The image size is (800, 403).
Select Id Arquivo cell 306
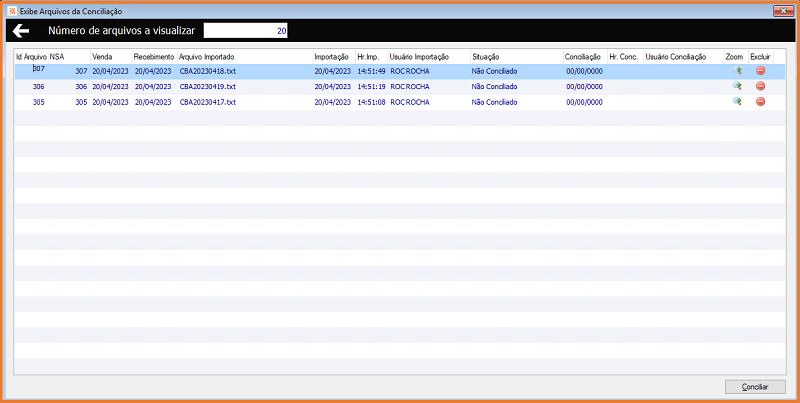[x=38, y=87]
